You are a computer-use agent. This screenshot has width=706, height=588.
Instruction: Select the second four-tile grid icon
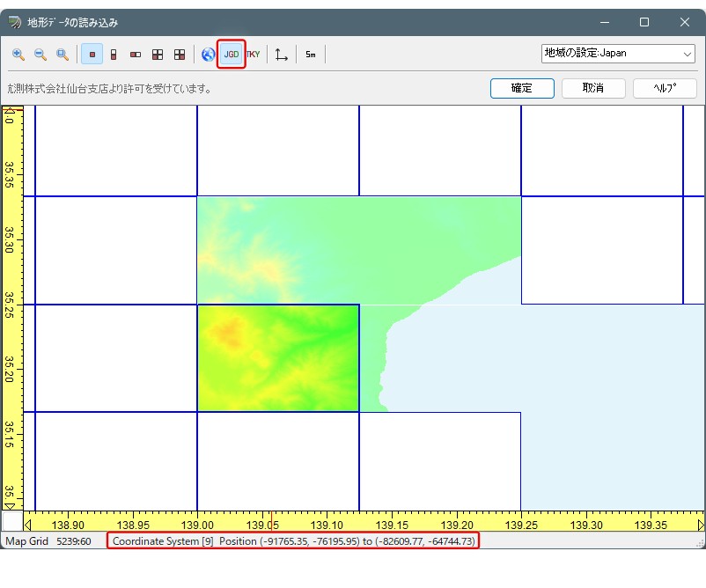click(180, 55)
